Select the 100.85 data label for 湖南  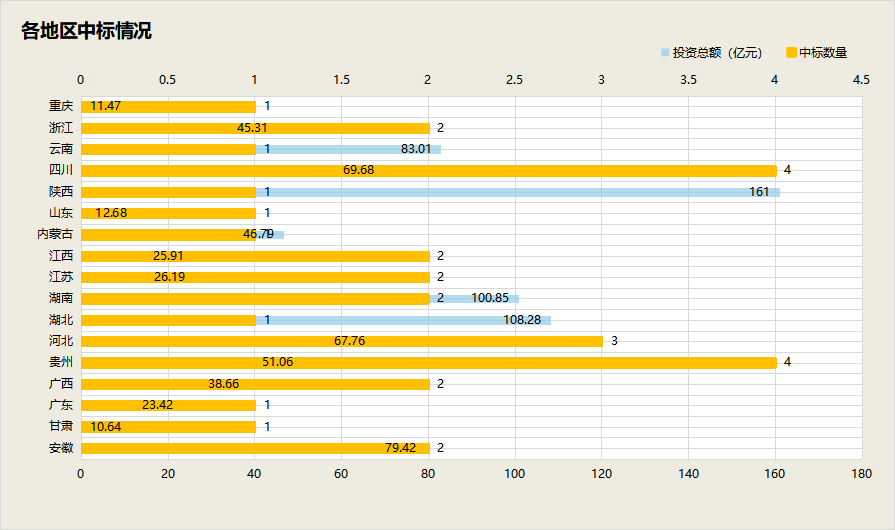click(x=490, y=298)
